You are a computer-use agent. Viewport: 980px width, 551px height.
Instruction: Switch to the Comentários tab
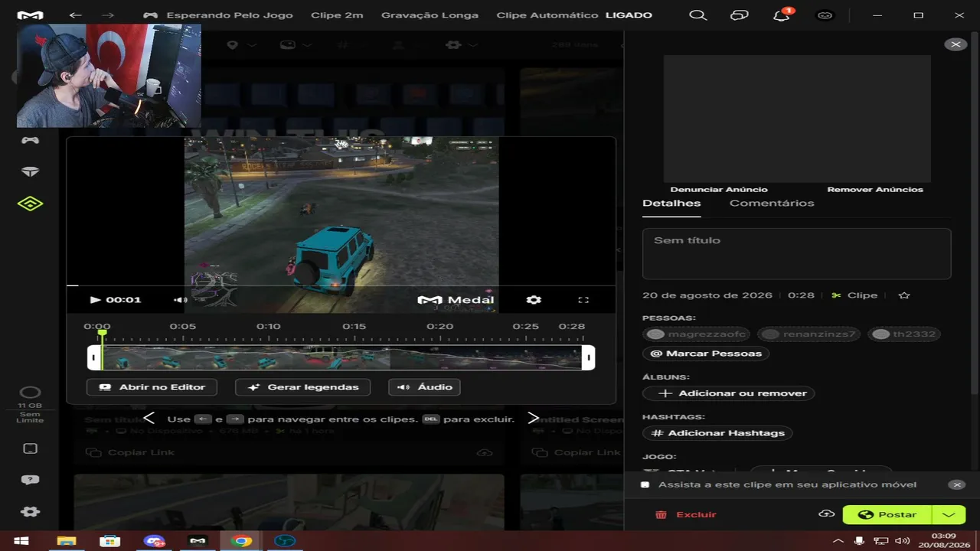772,203
